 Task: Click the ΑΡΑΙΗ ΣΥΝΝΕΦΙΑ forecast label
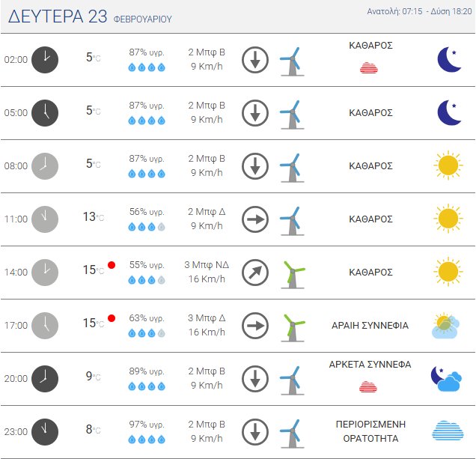370,326
